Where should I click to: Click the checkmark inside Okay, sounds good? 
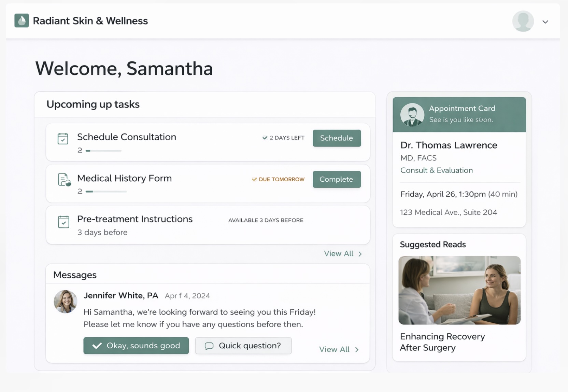[x=97, y=346]
